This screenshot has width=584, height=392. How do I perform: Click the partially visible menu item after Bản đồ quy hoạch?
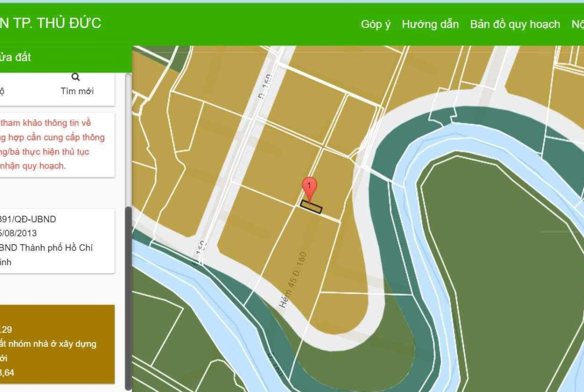pyautogui.click(x=578, y=24)
